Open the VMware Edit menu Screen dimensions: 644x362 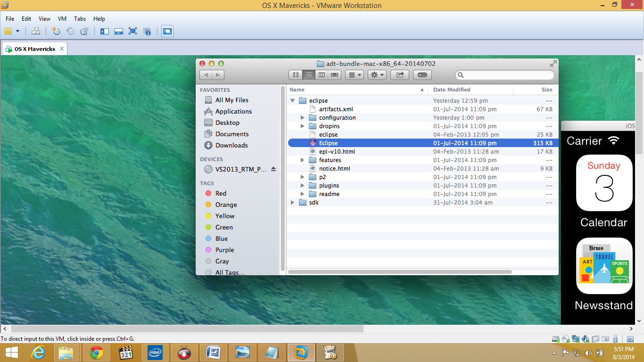click(26, 19)
